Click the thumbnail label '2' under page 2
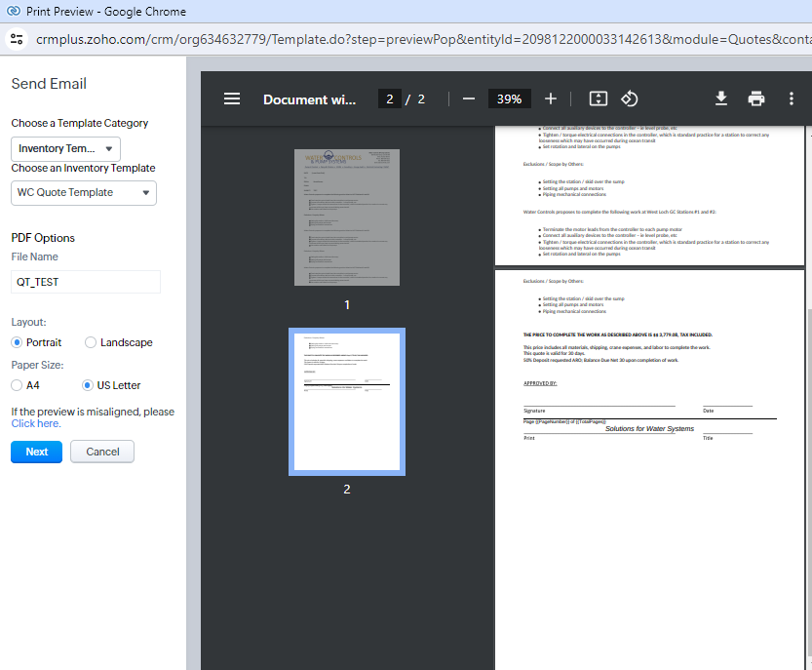This screenshot has height=670, width=812. (x=347, y=490)
